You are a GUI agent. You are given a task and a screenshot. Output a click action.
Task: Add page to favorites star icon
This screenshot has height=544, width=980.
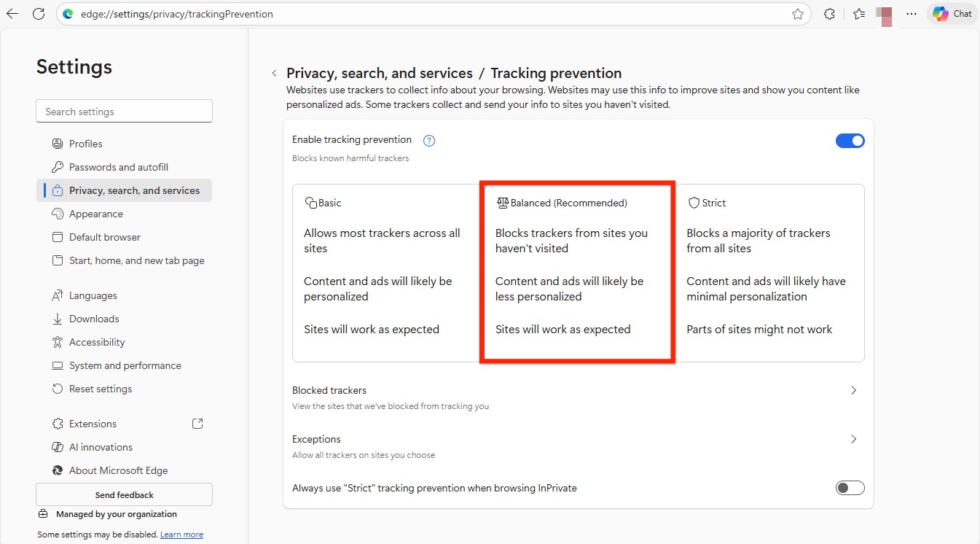tap(798, 14)
